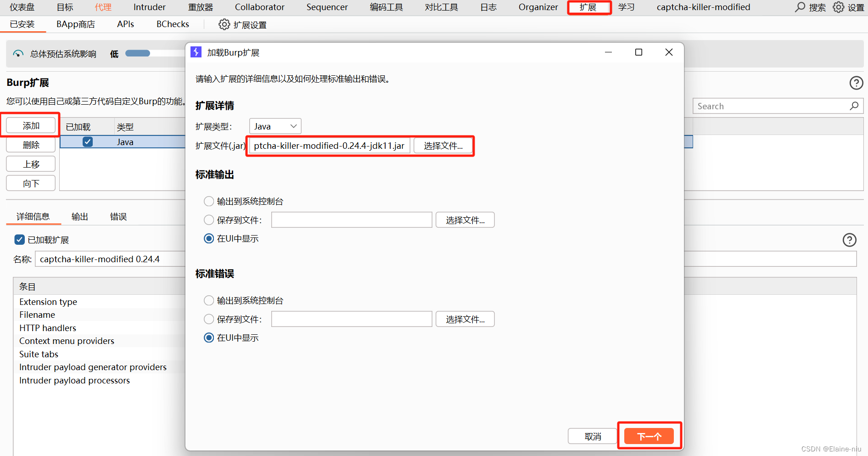
Task: Click the extension settings gear icon
Action: [224, 24]
